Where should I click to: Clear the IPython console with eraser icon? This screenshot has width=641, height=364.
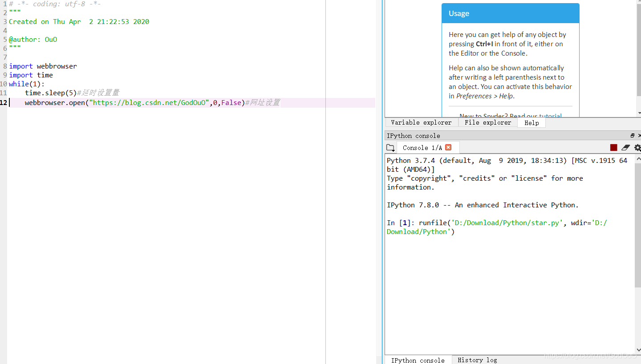(x=626, y=148)
